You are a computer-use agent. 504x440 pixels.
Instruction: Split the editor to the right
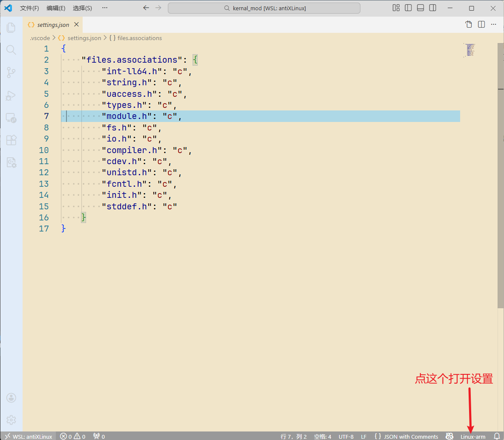coord(481,25)
